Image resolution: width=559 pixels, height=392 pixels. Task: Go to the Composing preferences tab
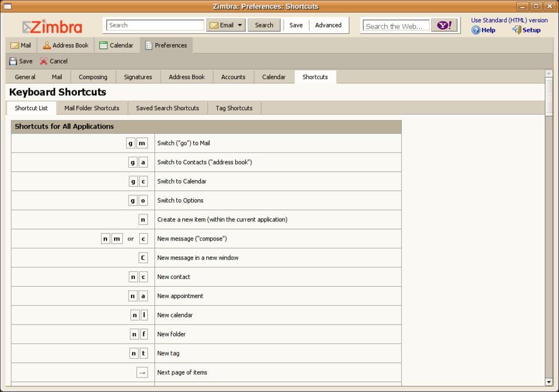point(93,77)
